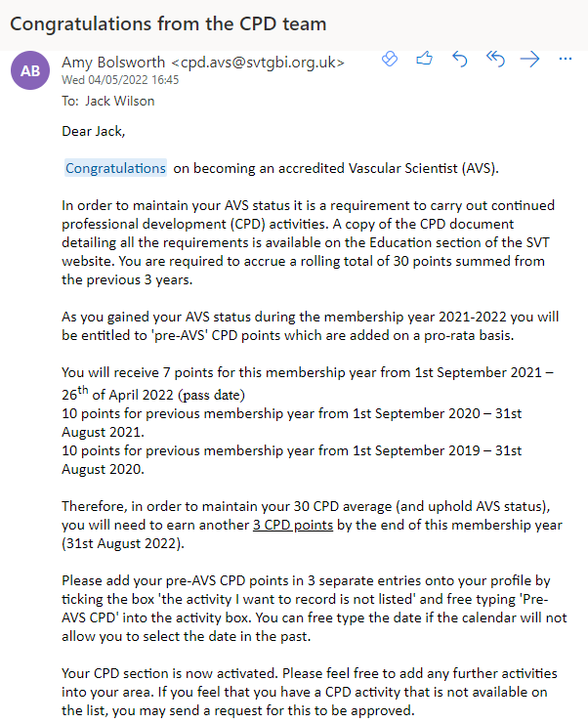
Task: Click the diamond icon left of the thumbs-up
Action: click(389, 59)
